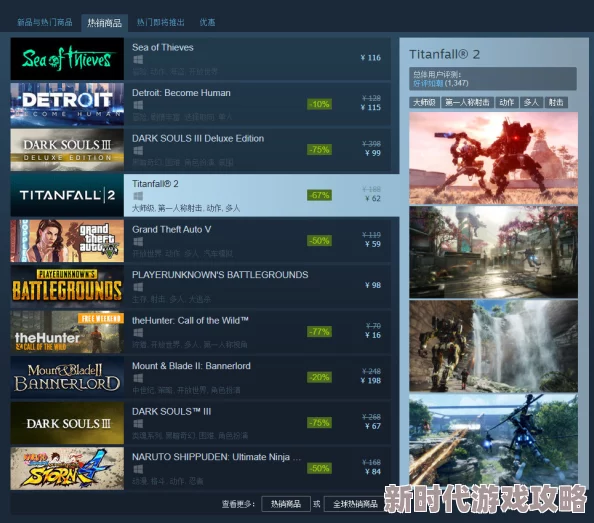Click the -67% discount badge for Titanfall 2
Viewport: 594px width, 523px height.
(x=319, y=195)
